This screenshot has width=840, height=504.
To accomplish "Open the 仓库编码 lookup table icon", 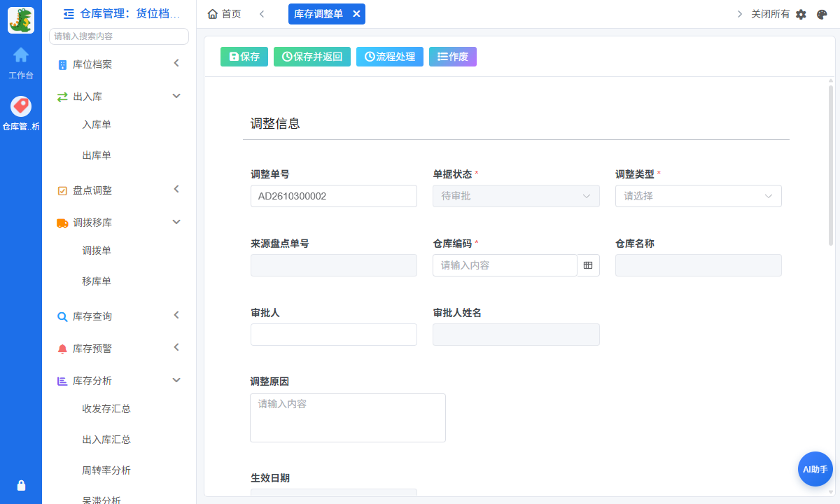I will 588,265.
